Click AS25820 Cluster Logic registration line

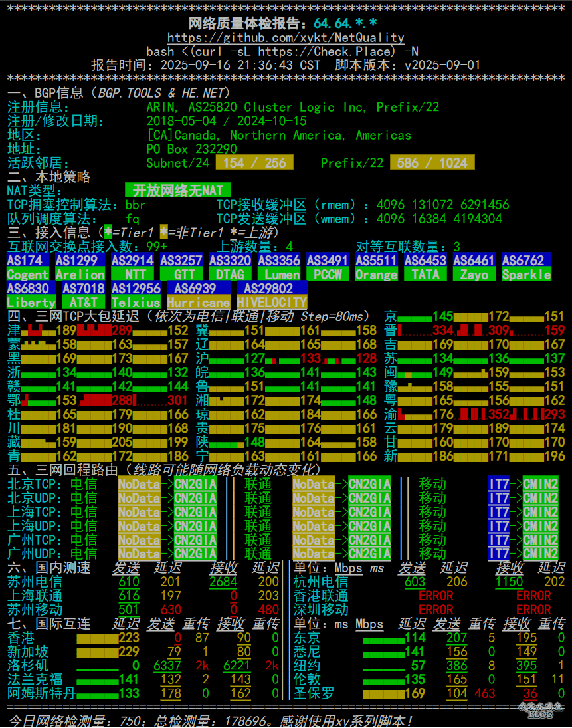coord(293,107)
